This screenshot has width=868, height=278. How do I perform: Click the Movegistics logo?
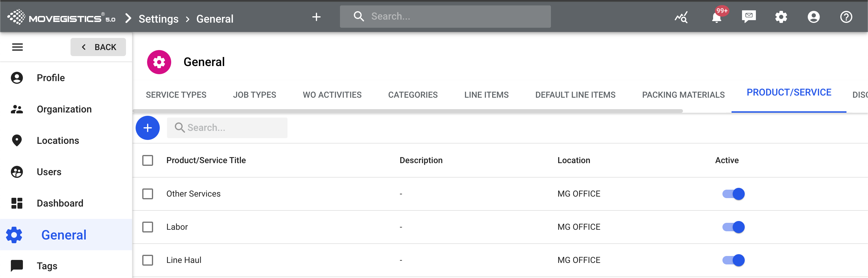pyautogui.click(x=61, y=17)
